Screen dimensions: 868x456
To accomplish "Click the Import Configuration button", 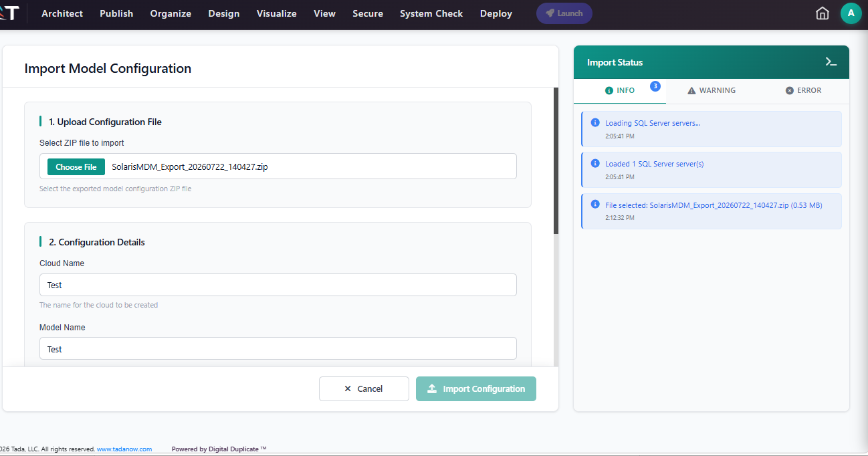I will (x=476, y=388).
